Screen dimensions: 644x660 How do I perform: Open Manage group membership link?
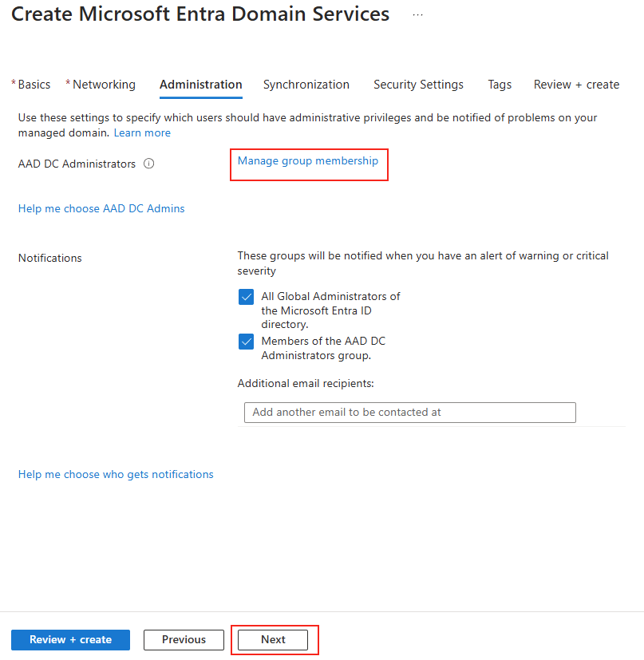click(x=308, y=160)
